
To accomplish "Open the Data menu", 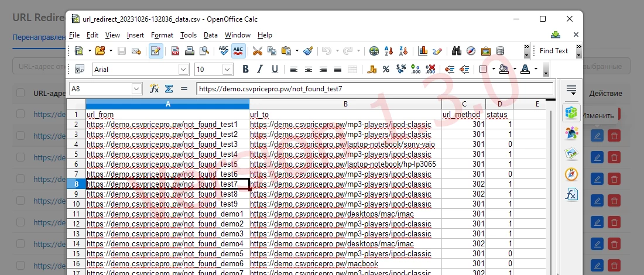I will [211, 35].
